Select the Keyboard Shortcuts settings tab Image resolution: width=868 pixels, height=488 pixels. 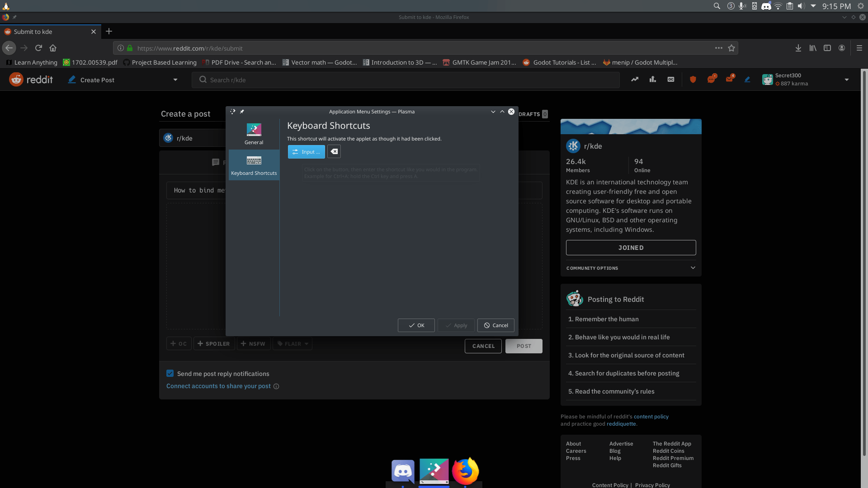tap(254, 165)
